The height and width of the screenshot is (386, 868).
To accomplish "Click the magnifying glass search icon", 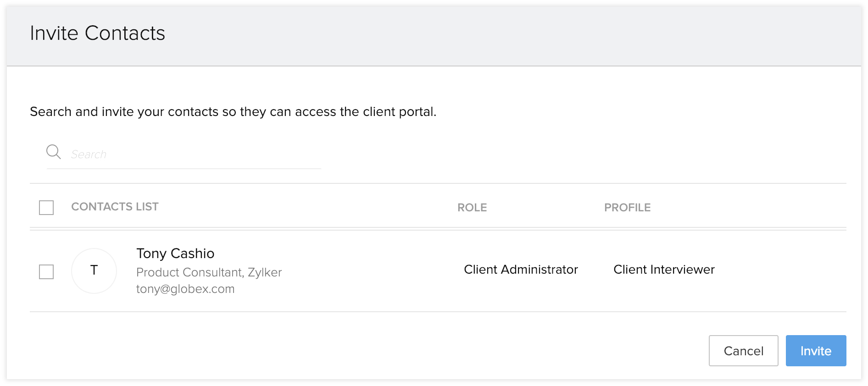I will 53,152.
